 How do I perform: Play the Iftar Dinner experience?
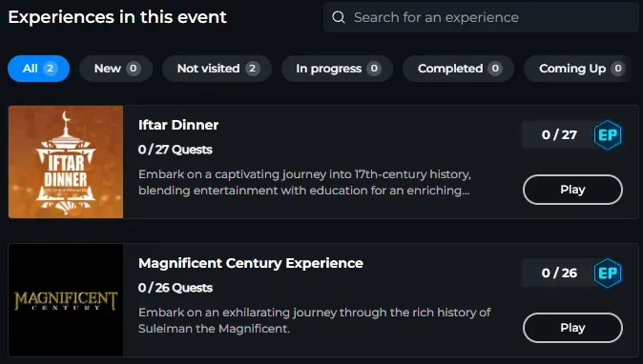[572, 190]
